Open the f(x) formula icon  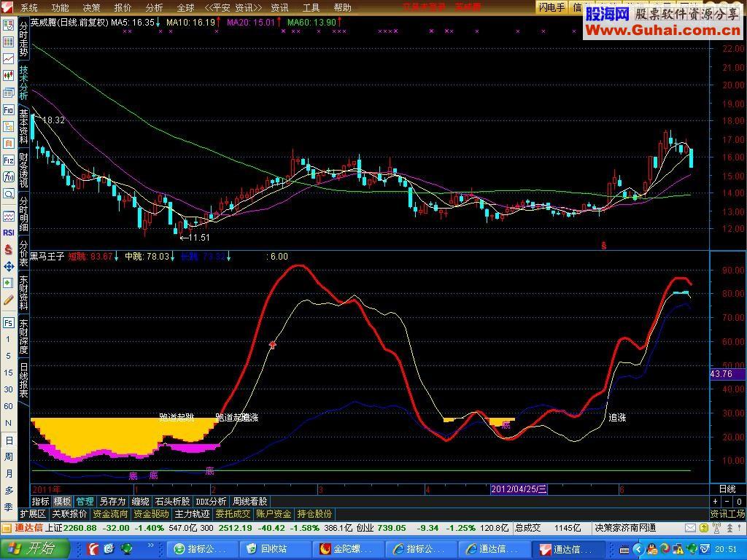point(9,176)
